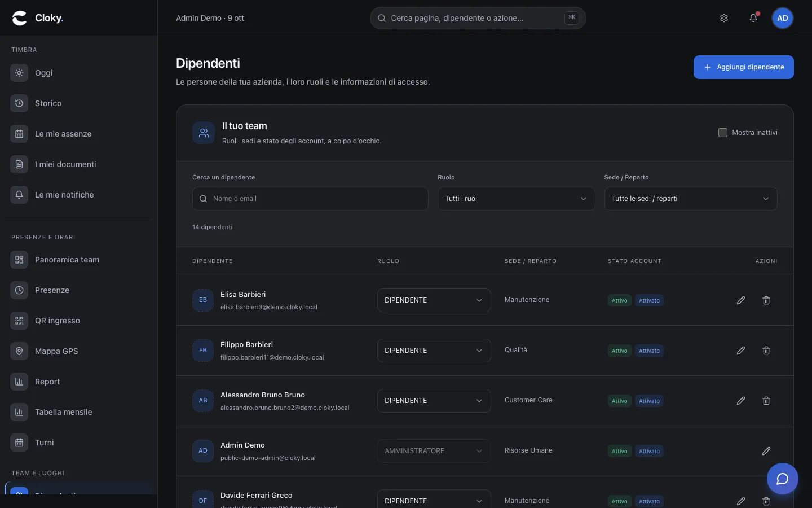The width and height of the screenshot is (812, 508).
Task: Delete Elisa Barbieri with trash icon
Action: 766,300
